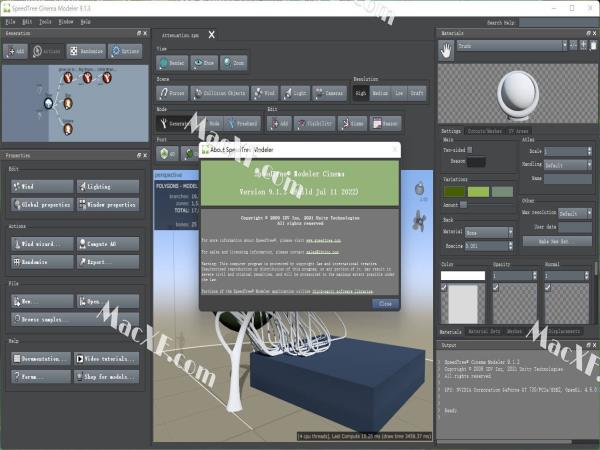Click the Add button in Generation panel

[16, 51]
